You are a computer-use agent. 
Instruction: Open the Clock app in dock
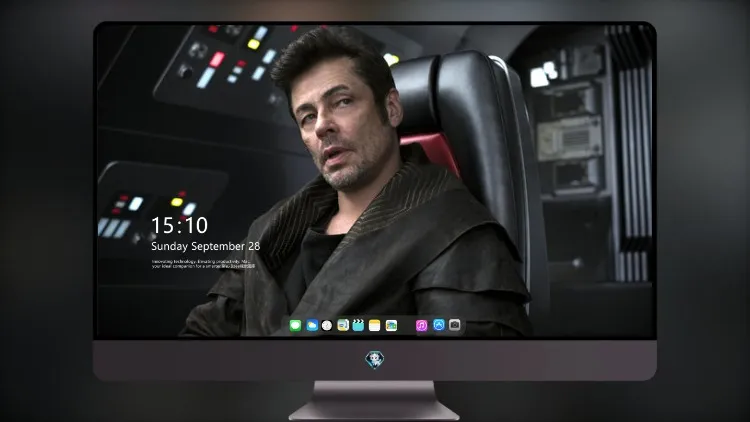pos(327,325)
